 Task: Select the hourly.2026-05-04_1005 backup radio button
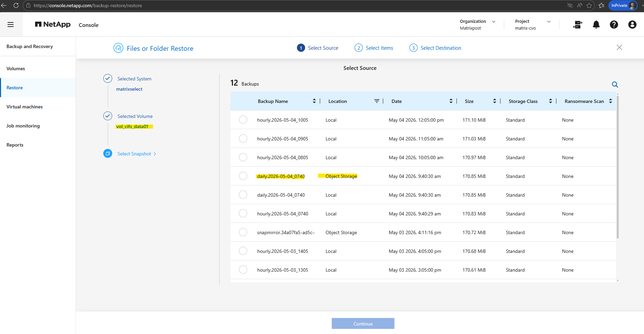(243, 120)
